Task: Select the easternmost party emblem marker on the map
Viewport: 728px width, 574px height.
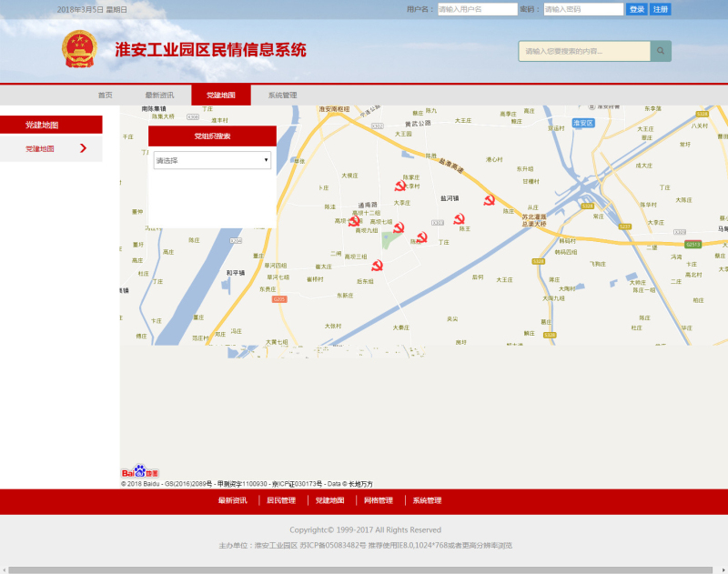Action: coord(490,200)
